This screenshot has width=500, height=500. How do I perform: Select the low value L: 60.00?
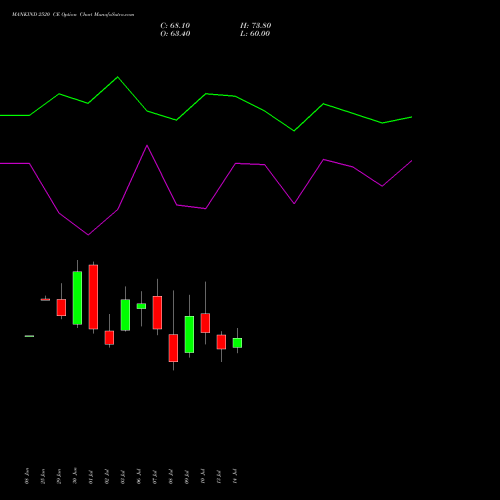tap(255, 34)
